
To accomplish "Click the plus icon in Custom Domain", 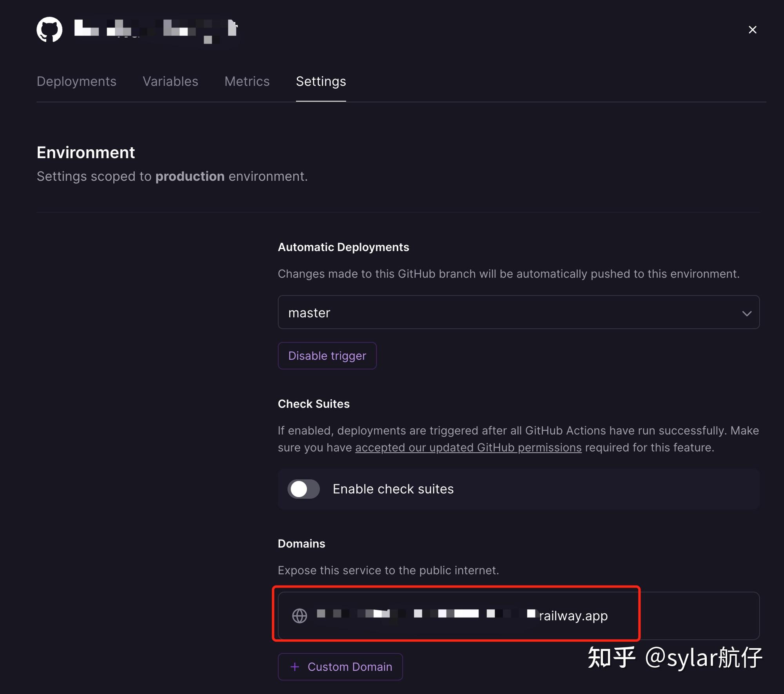I will click(x=295, y=667).
